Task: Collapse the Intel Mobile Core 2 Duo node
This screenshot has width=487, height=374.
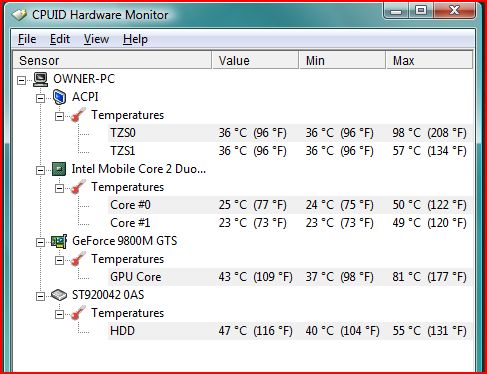Action: (40, 170)
